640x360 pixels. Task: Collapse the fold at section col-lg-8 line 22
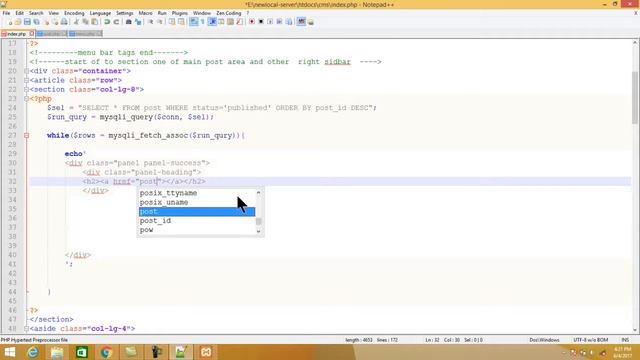click(x=27, y=89)
